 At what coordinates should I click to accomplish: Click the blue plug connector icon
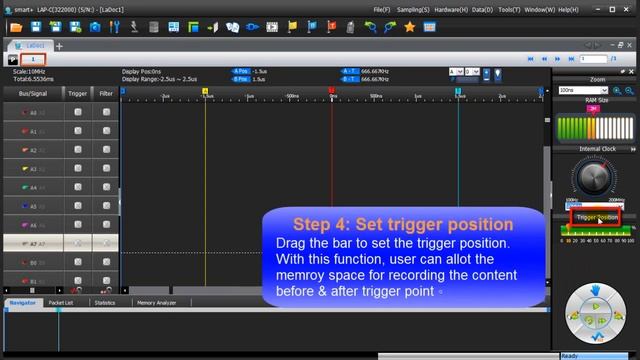252,27
